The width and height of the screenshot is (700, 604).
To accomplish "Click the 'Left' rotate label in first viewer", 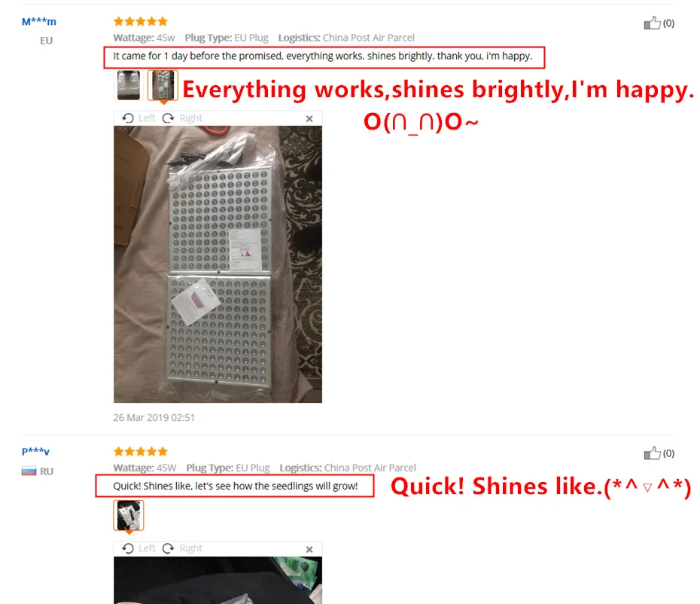I will point(147,118).
